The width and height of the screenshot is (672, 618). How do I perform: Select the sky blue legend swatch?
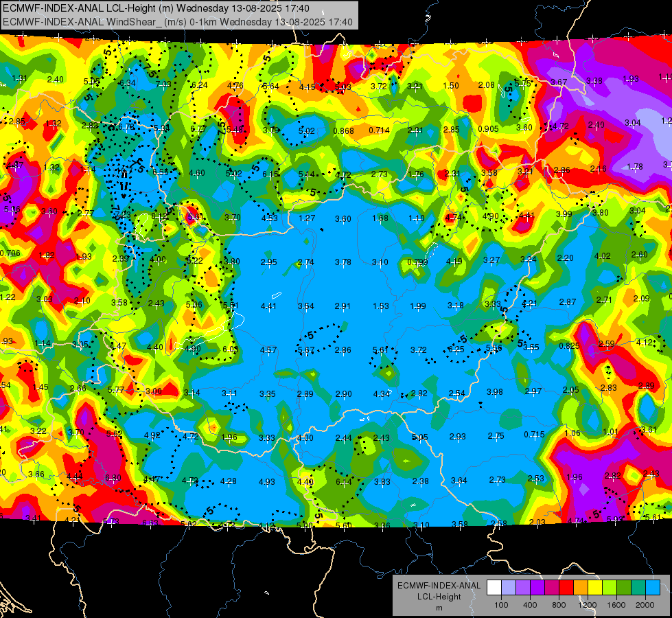click(652, 588)
